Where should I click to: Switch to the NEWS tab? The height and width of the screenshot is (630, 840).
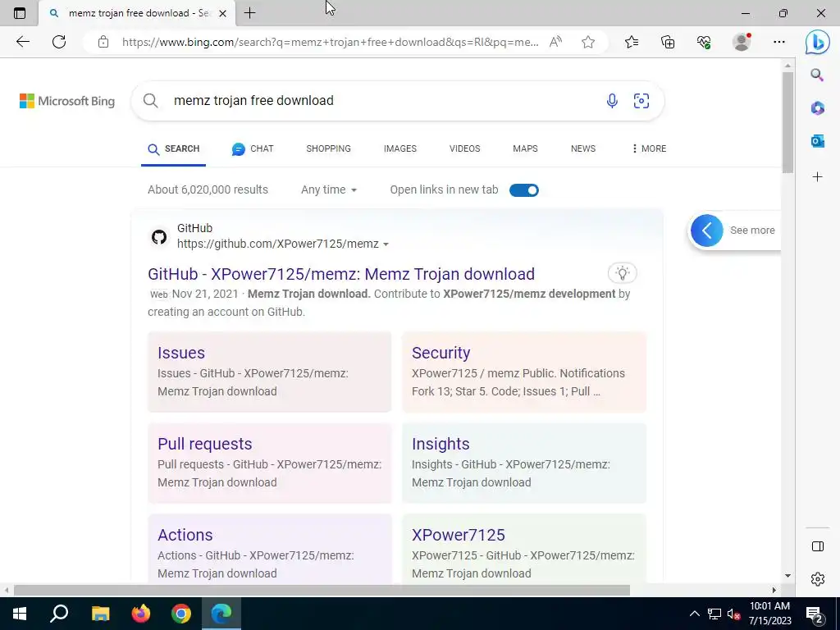coord(583,148)
